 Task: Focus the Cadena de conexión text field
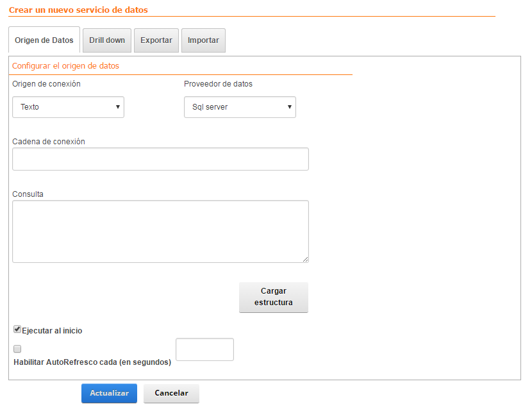pyautogui.click(x=160, y=159)
